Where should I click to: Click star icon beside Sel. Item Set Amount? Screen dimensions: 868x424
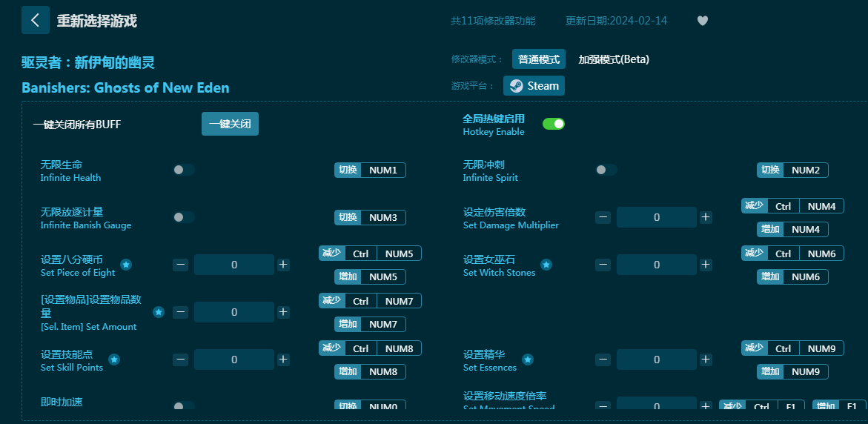point(159,312)
